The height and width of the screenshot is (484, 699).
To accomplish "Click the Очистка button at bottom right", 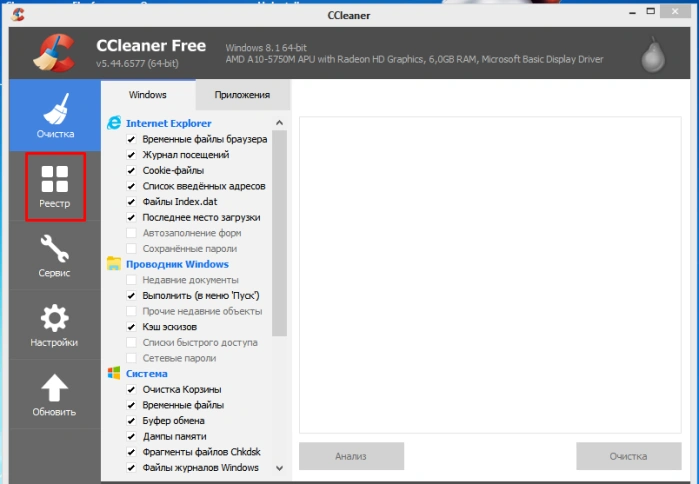I will tap(629, 456).
